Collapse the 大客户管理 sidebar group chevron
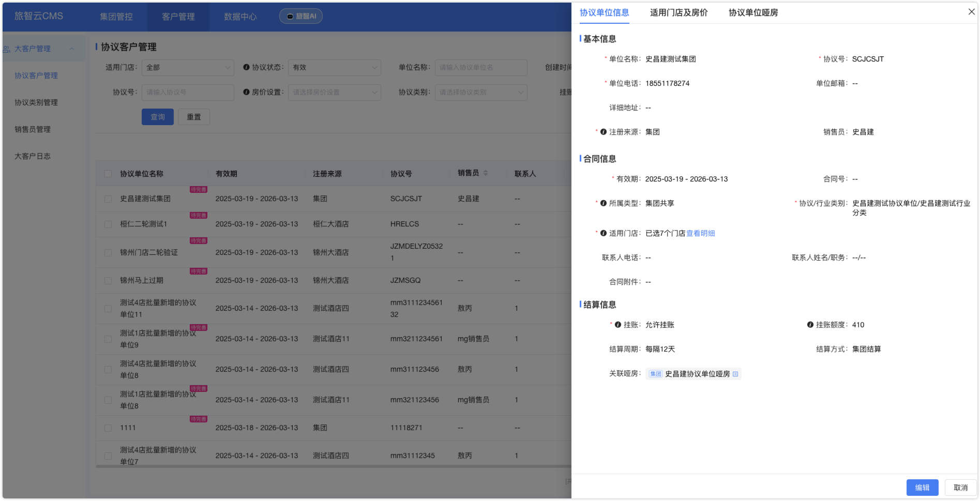980x501 pixels. click(x=72, y=49)
